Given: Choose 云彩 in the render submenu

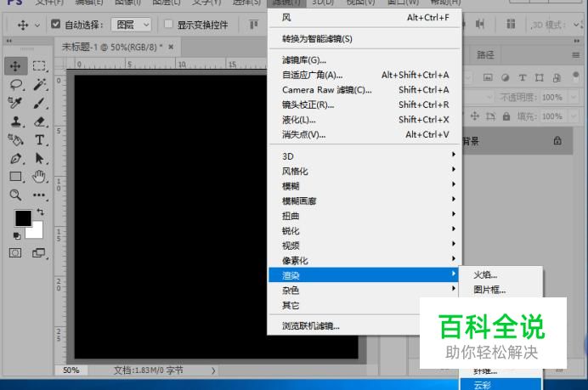Looking at the screenshot, I should pyautogui.click(x=500, y=385).
